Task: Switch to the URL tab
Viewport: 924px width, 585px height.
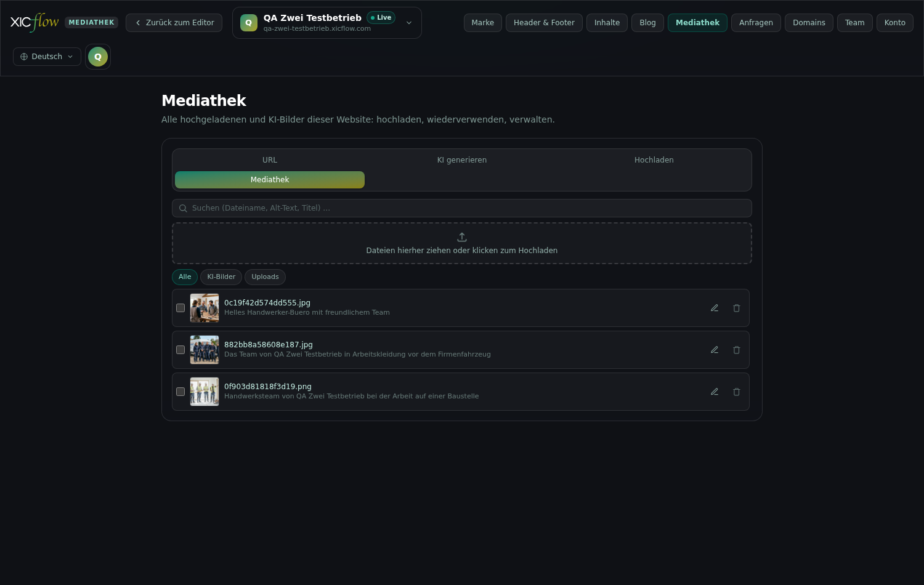Action: (270, 160)
